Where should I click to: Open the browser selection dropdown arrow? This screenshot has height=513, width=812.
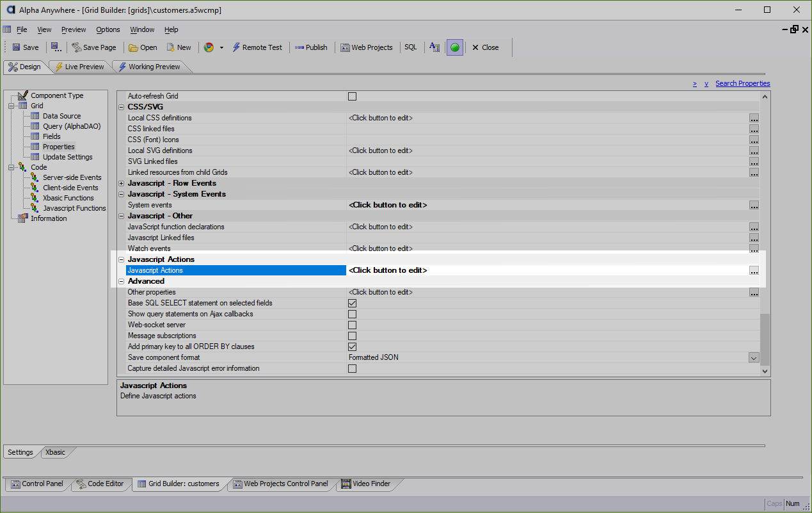(x=221, y=47)
